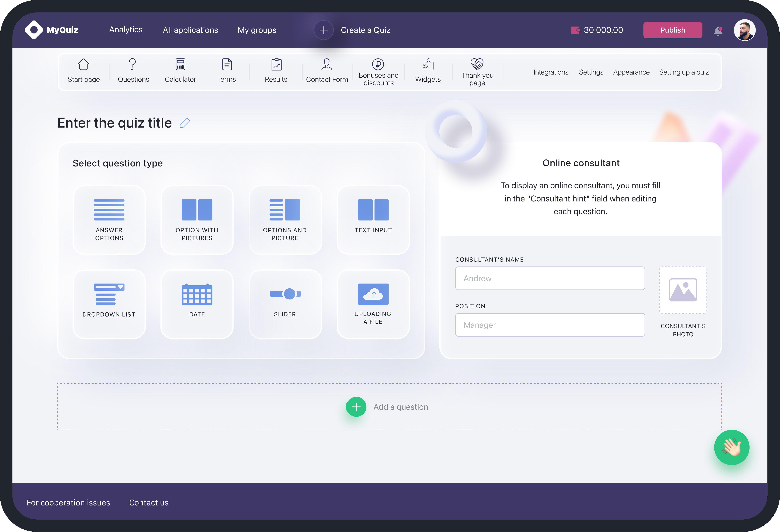Choose the Dropdown list question type
Image resolution: width=780 pixels, height=532 pixels.
[109, 304]
